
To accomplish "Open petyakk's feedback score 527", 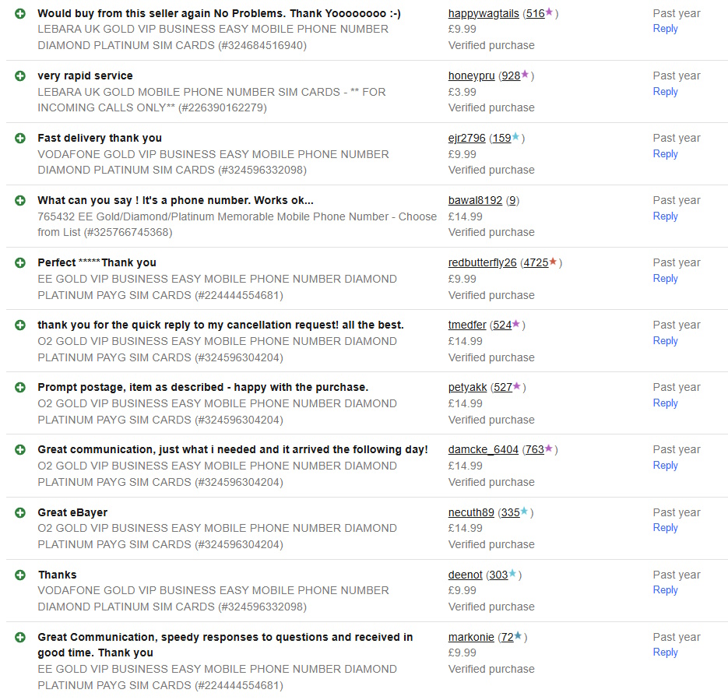I will coord(502,387).
